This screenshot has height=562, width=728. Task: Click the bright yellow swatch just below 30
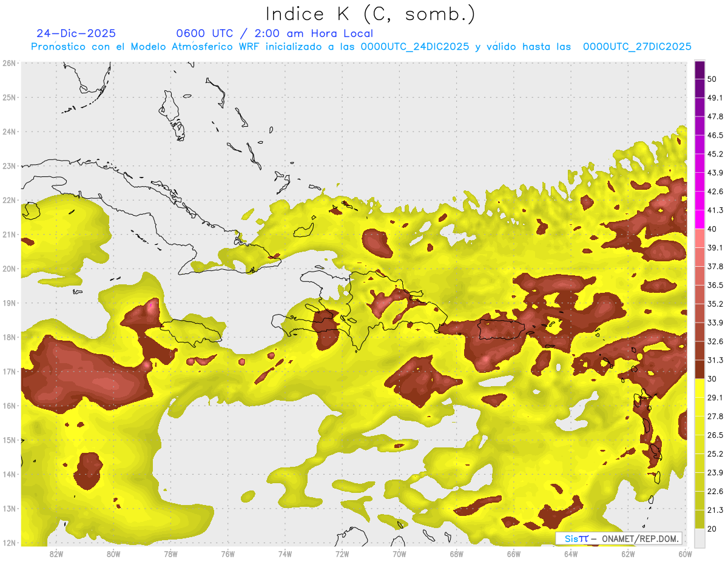tap(699, 388)
